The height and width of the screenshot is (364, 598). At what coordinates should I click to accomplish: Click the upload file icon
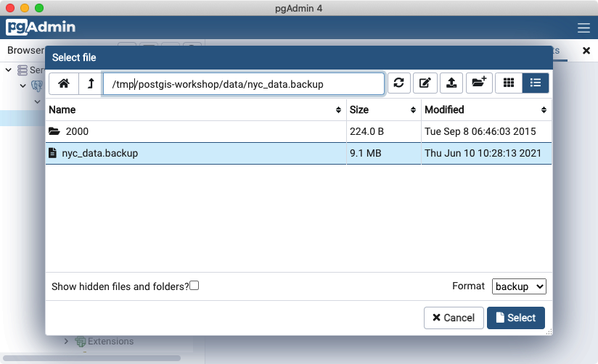point(451,83)
